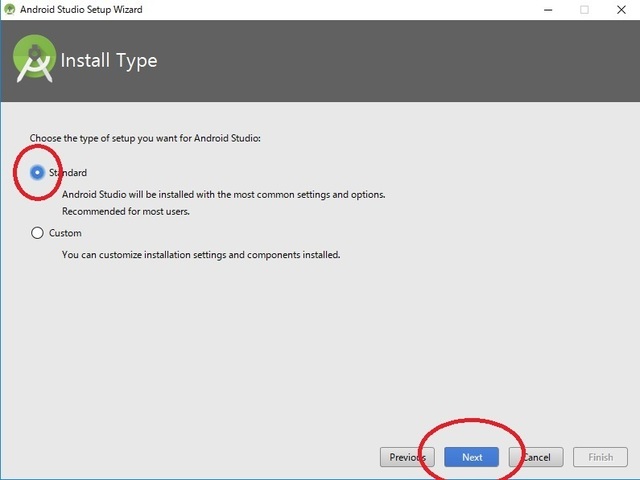
Task: Click 'Recommended for most users.' text
Action: tap(126, 211)
